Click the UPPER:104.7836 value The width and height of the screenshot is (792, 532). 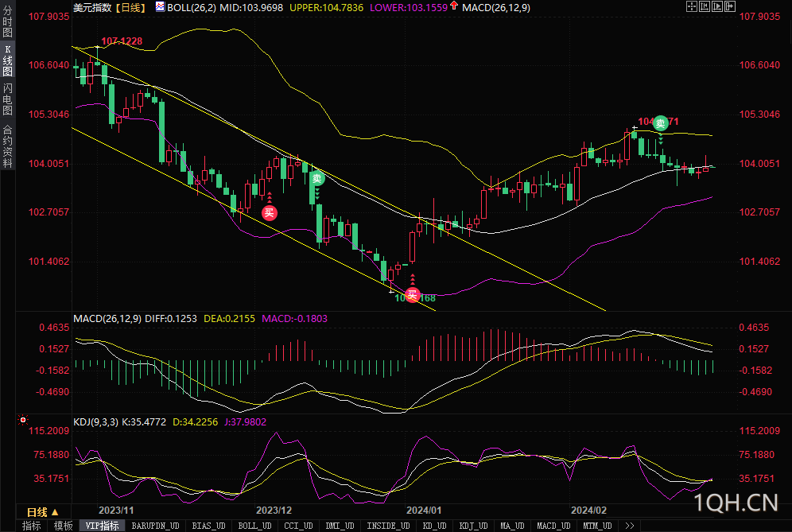(326, 8)
